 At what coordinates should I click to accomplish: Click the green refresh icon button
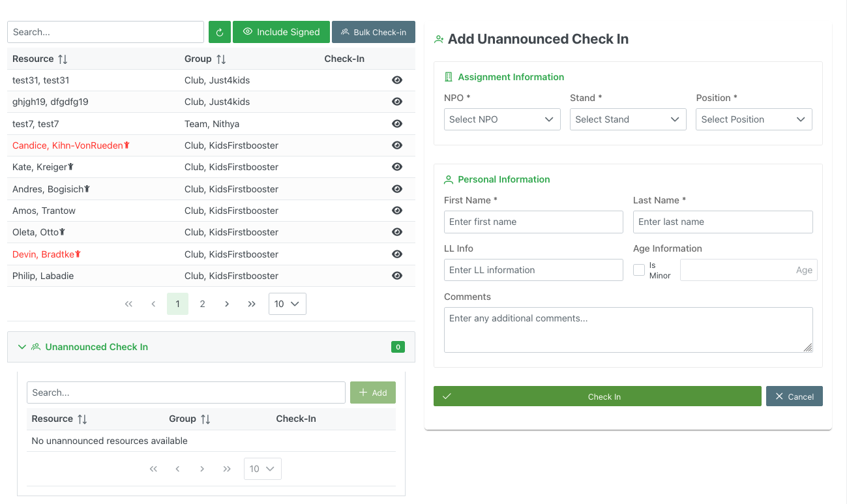[220, 32]
